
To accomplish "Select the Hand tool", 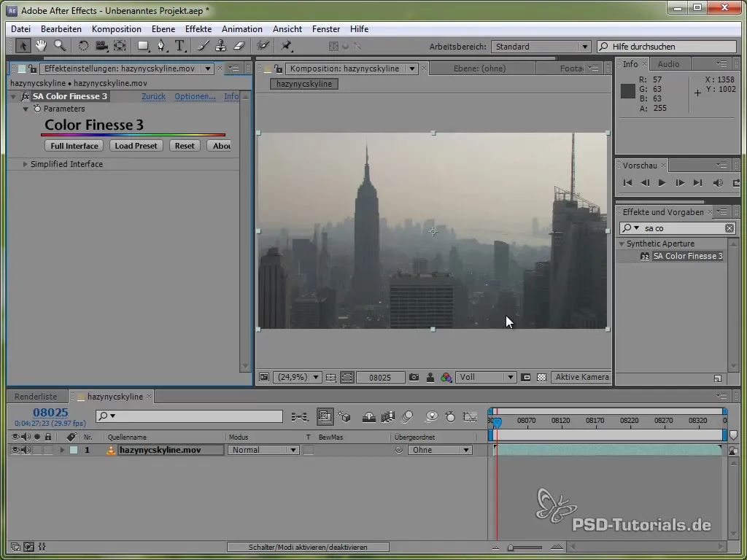I will [41, 46].
